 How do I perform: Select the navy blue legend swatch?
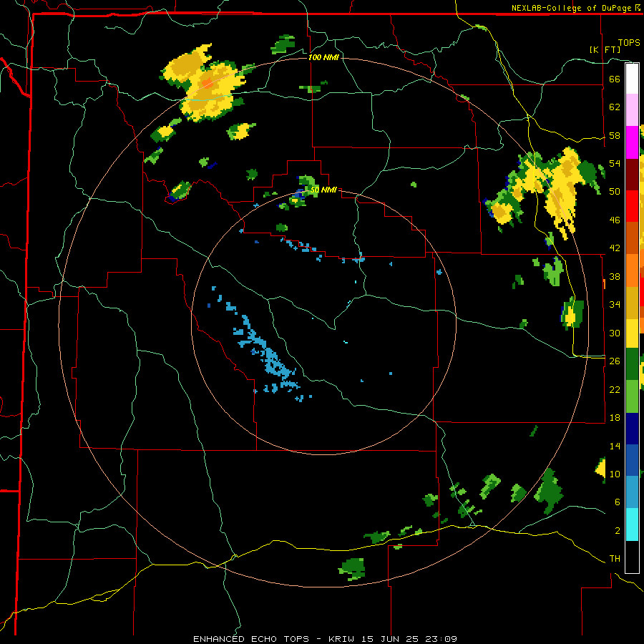click(x=632, y=429)
